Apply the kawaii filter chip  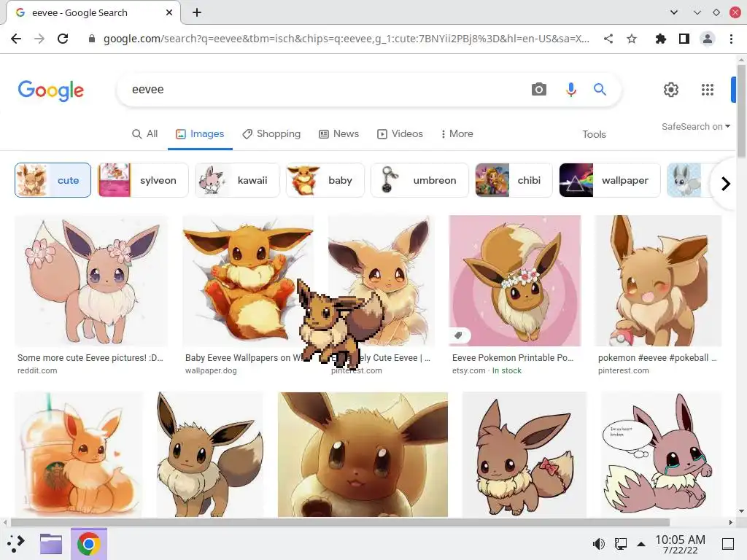click(237, 180)
